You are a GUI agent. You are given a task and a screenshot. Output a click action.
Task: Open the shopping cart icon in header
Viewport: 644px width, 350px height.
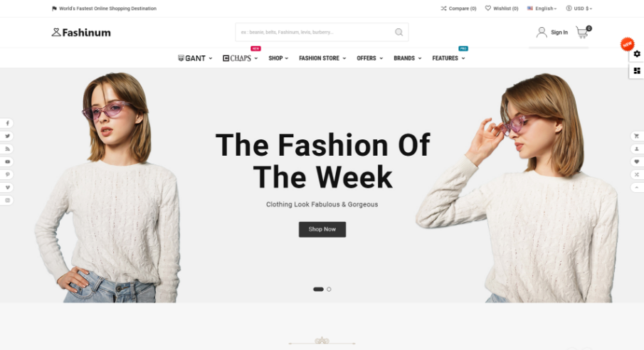pos(582,32)
